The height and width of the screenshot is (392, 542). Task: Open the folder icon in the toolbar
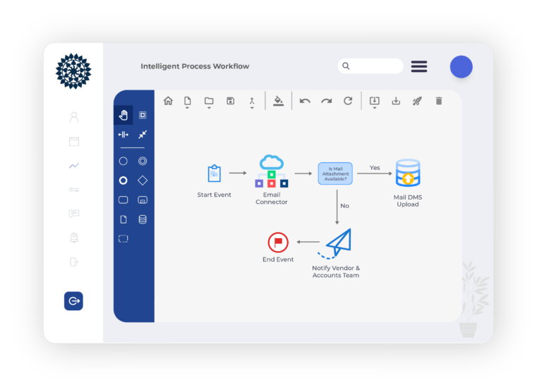point(209,101)
